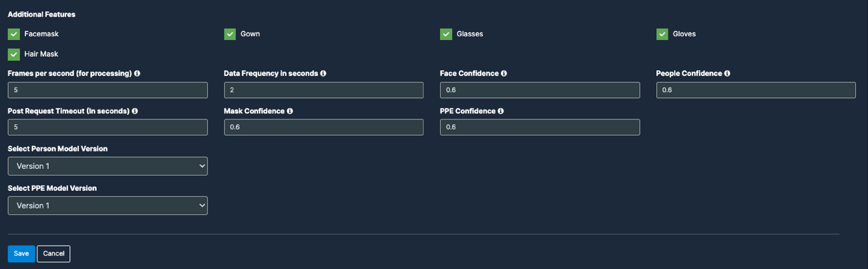This screenshot has width=868, height=269.
Task: Click the Cancel button
Action: [53, 254]
